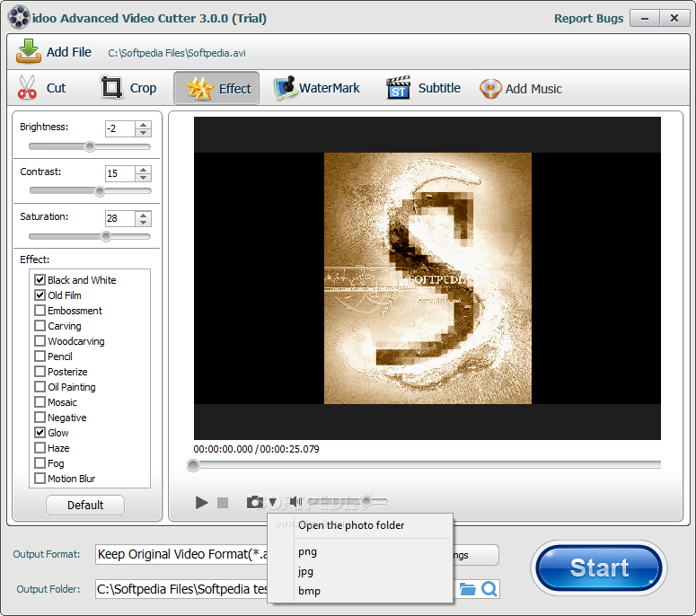Disable the Black and White effect
696x616 pixels.
point(40,279)
